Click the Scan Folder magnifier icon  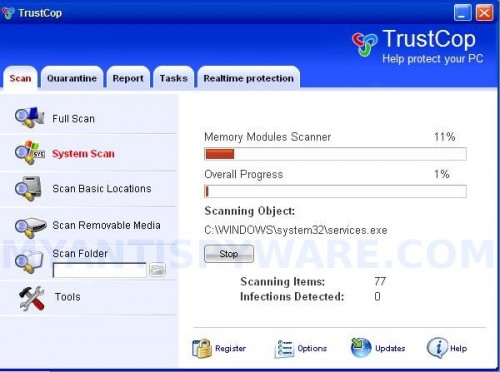[x=29, y=262]
